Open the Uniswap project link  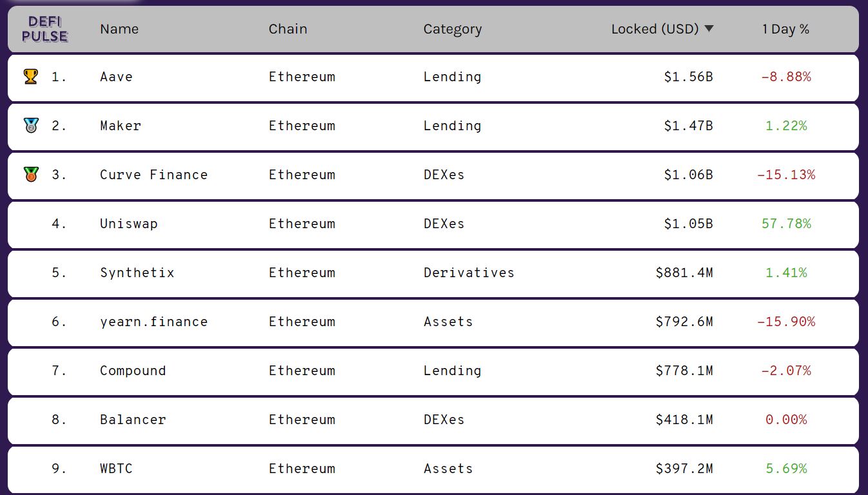pyautogui.click(x=128, y=224)
